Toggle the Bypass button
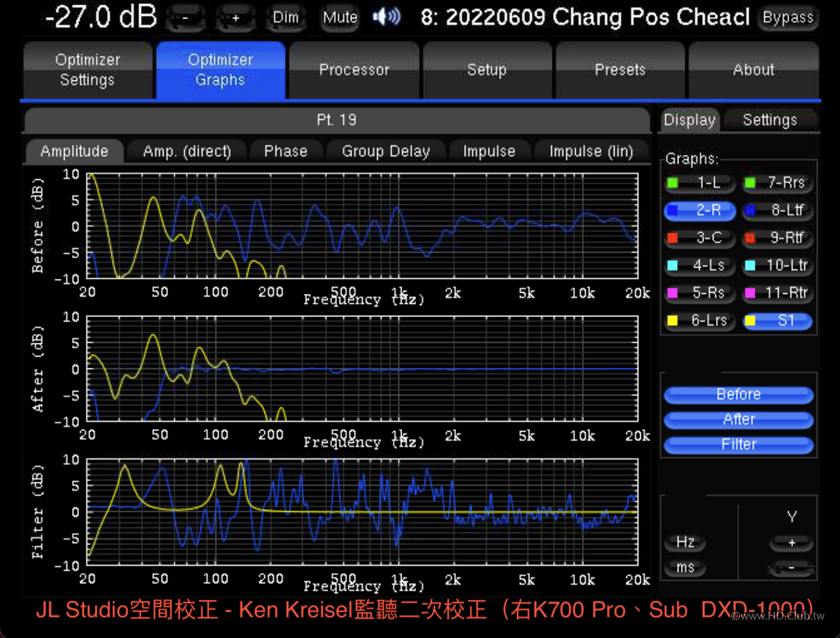Screen dimensions: 840x638 (788, 18)
